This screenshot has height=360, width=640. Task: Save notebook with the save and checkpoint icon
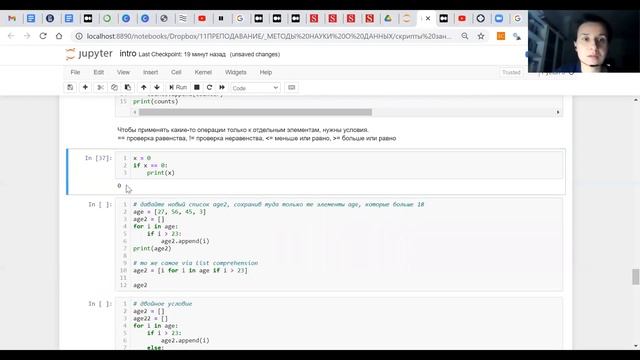70,87
